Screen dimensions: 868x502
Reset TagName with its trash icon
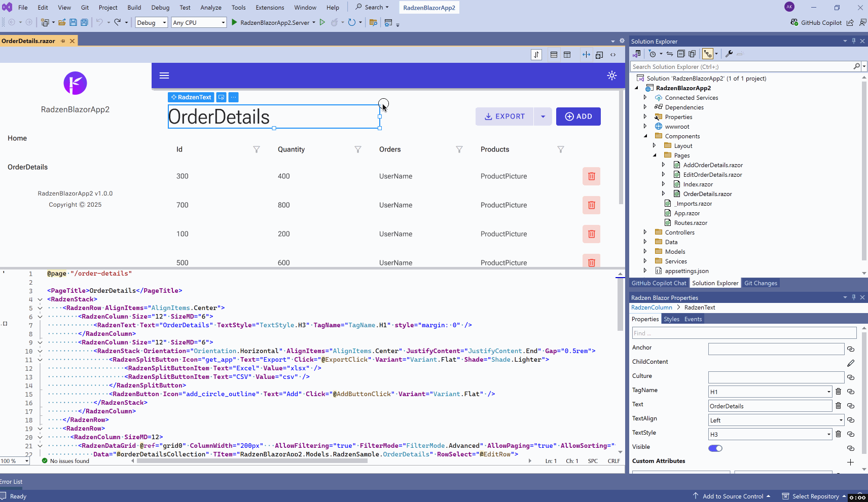(x=839, y=392)
